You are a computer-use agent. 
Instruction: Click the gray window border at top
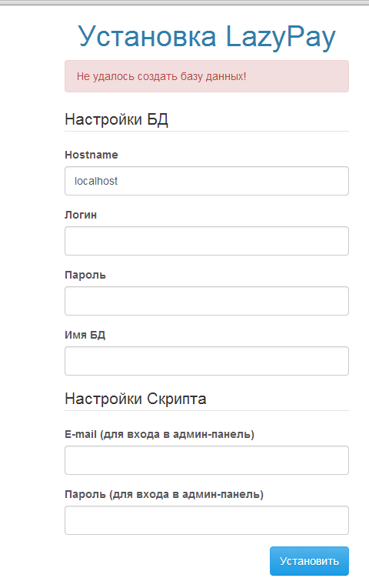pyautogui.click(x=184, y=2)
